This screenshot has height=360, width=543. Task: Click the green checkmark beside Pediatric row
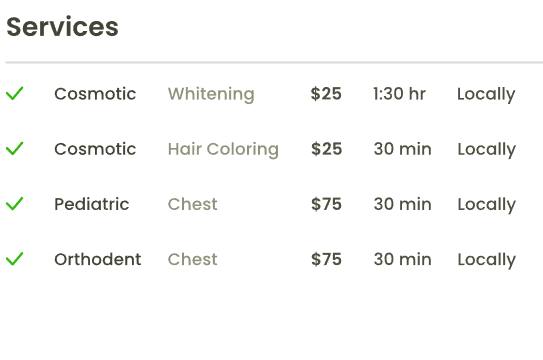pos(15,204)
